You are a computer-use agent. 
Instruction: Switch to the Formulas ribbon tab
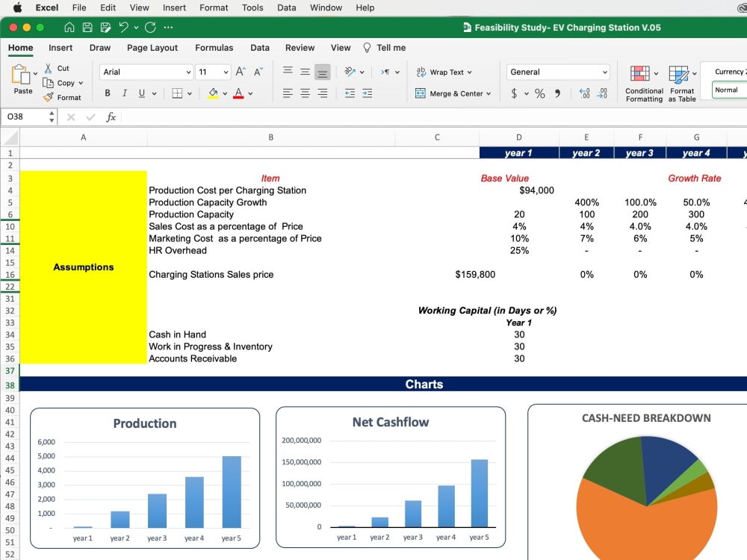(x=214, y=47)
